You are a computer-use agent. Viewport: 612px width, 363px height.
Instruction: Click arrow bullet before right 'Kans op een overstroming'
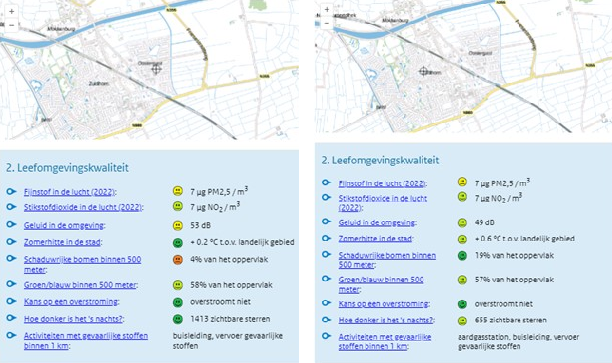tap(326, 303)
